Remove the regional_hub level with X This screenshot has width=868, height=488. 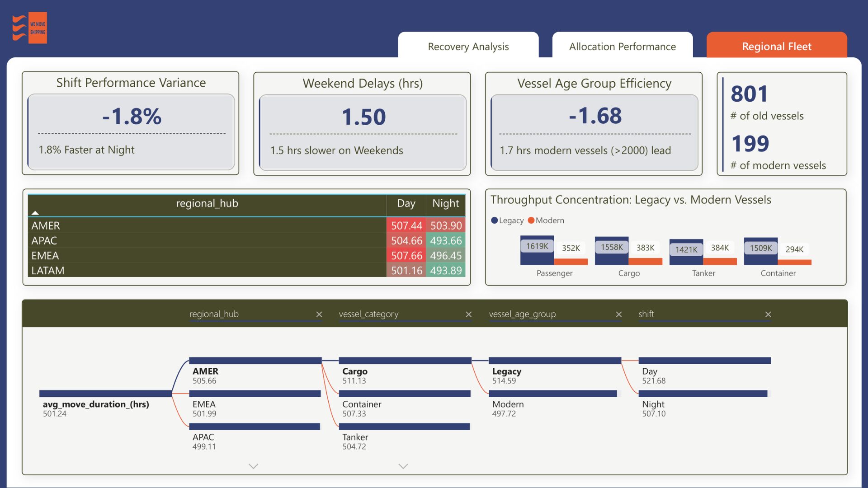pyautogui.click(x=319, y=314)
